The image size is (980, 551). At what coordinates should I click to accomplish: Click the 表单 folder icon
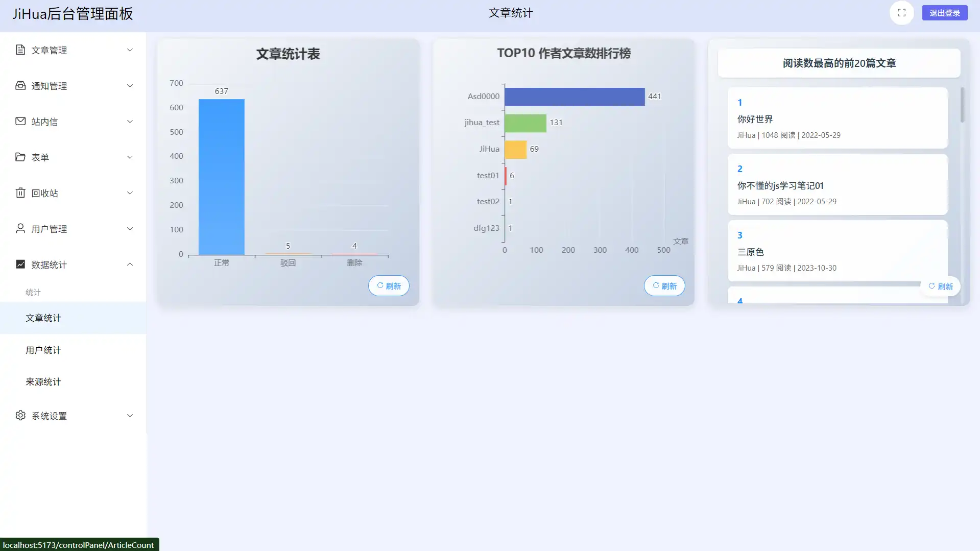pos(20,157)
